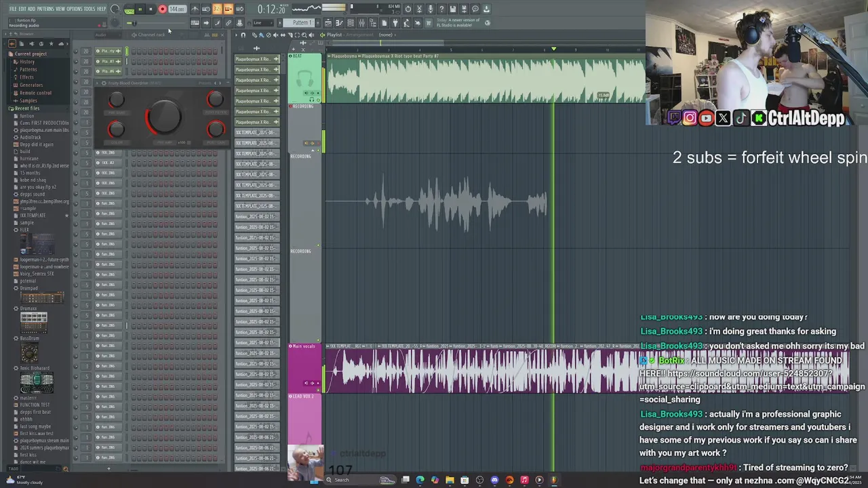Select 'hurricane' in recent files
Image resolution: width=868 pixels, height=488 pixels.
pos(29,159)
